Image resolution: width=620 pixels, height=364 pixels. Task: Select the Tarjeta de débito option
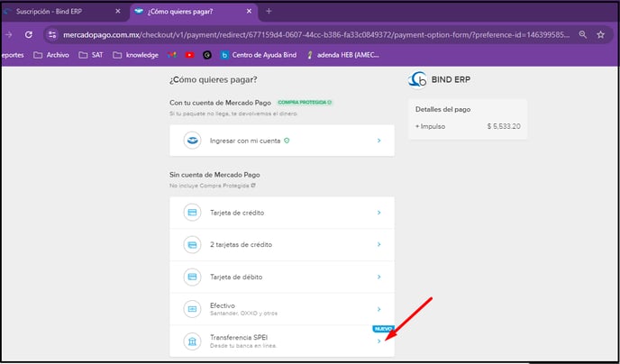282,277
